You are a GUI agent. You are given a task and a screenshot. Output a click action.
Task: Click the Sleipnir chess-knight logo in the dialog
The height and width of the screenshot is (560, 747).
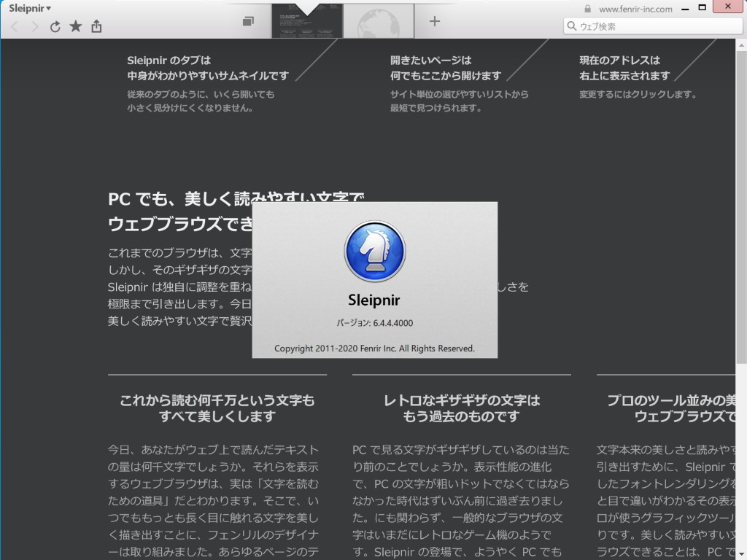pyautogui.click(x=373, y=251)
